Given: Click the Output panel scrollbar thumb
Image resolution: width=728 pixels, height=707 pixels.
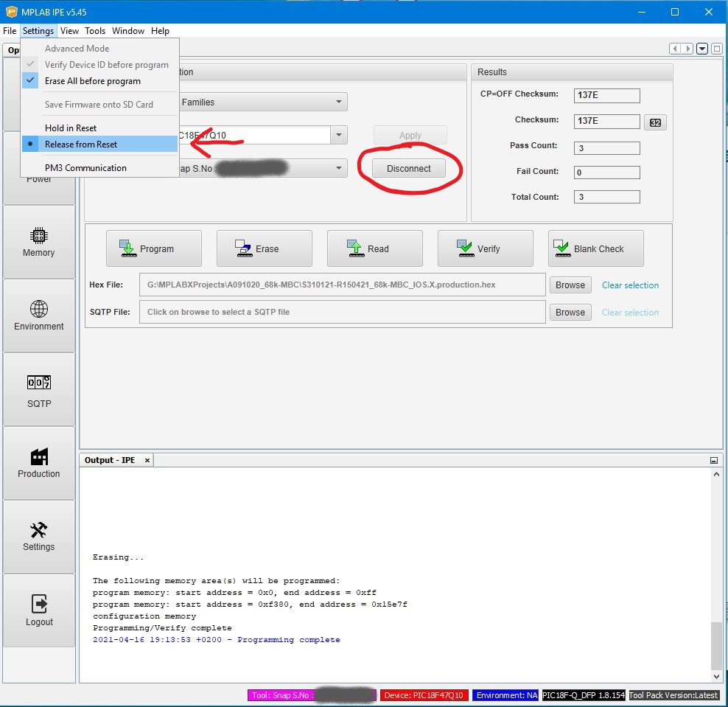Looking at the screenshot, I should click(716, 646).
